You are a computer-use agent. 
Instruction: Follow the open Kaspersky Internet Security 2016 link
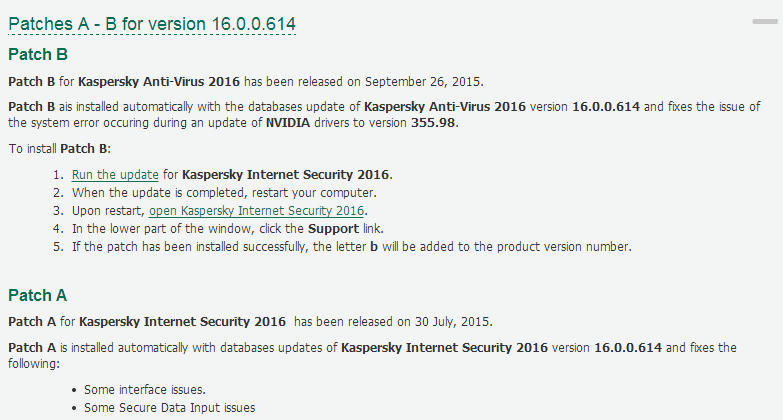(256, 211)
